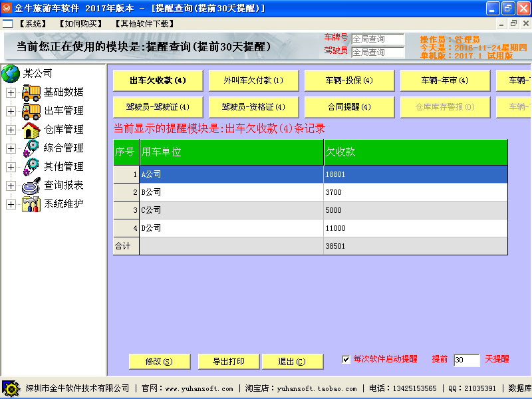Click the 其他管理 gear icon

coord(31,167)
